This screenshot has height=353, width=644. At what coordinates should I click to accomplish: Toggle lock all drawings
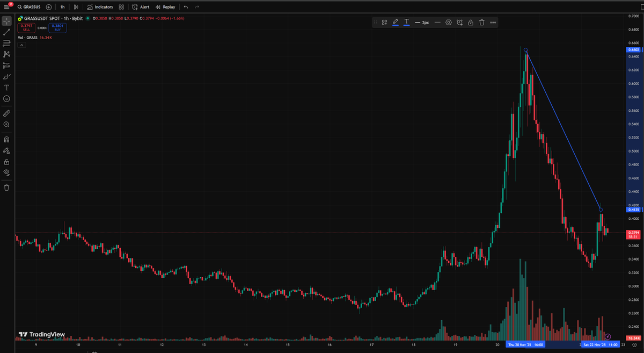tap(6, 162)
